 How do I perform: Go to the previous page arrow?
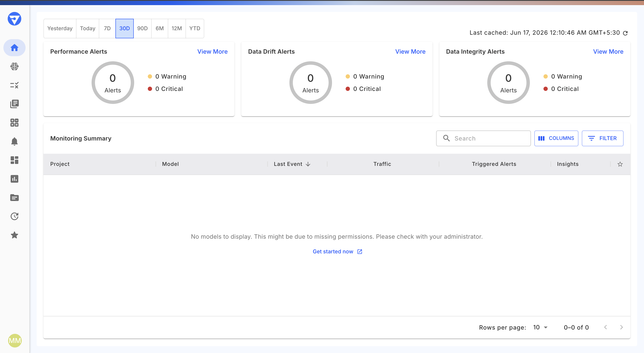coord(605,327)
